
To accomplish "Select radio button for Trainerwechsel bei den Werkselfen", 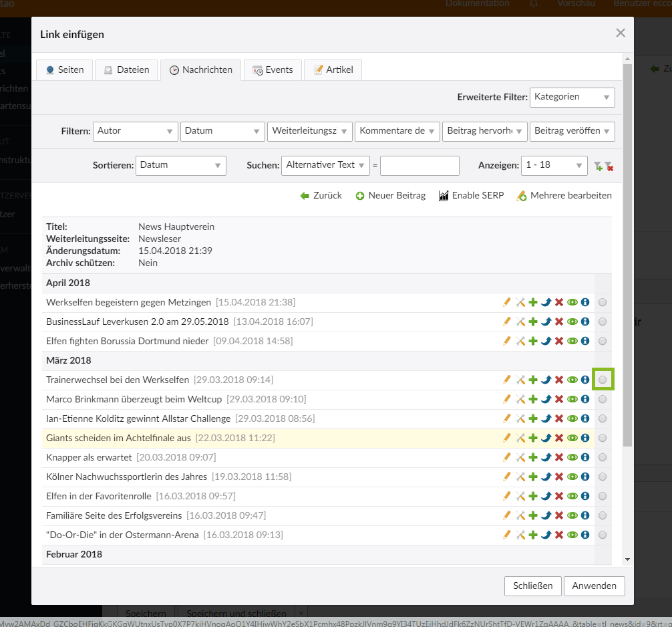I will [x=603, y=380].
